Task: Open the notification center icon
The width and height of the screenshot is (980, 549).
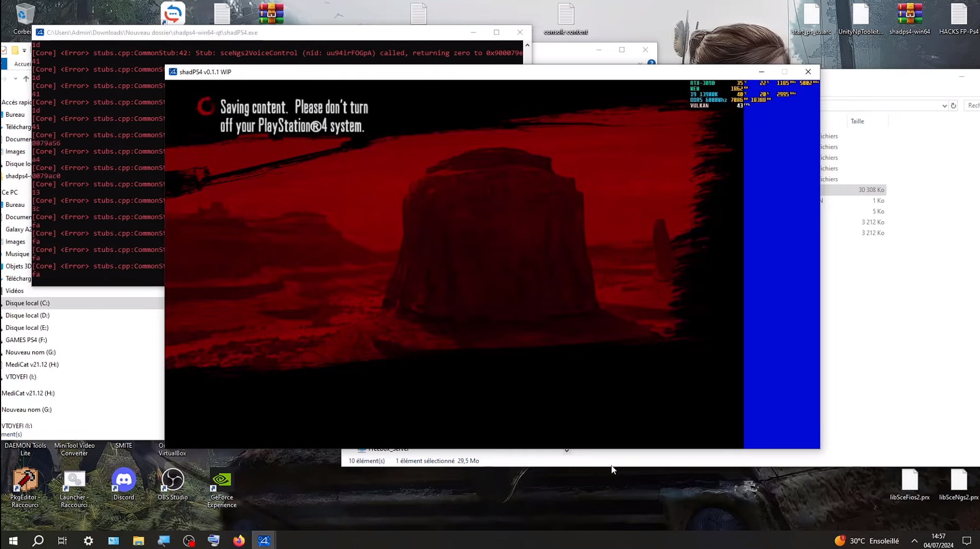Action: pos(967,541)
